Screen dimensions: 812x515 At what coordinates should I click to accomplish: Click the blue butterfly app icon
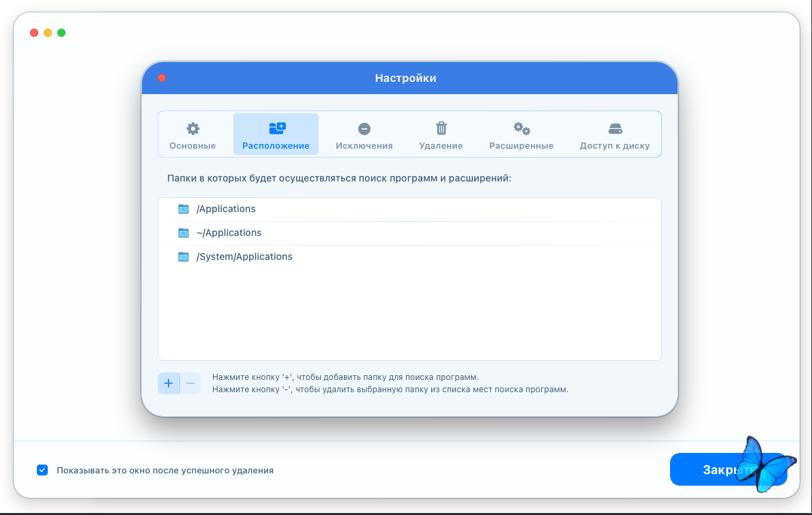[x=764, y=465]
